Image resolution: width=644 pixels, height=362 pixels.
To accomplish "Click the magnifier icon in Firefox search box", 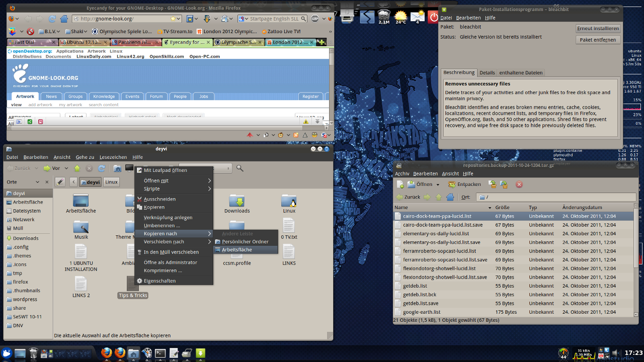I will [303, 19].
